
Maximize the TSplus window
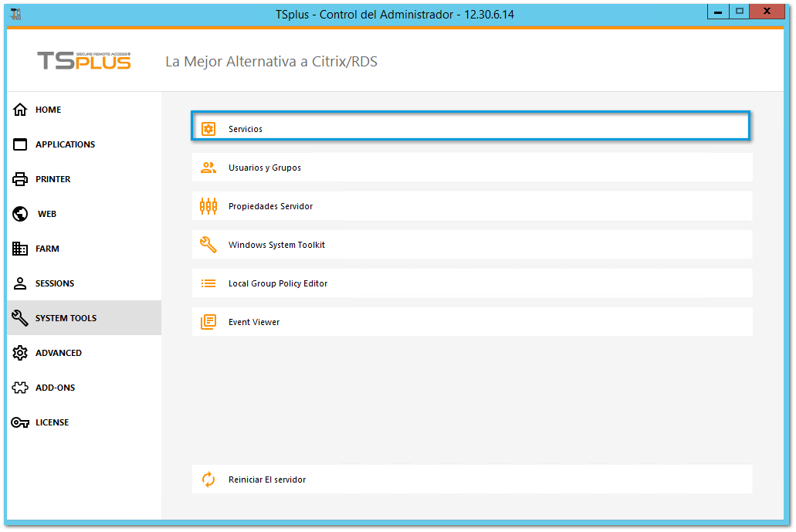point(739,12)
